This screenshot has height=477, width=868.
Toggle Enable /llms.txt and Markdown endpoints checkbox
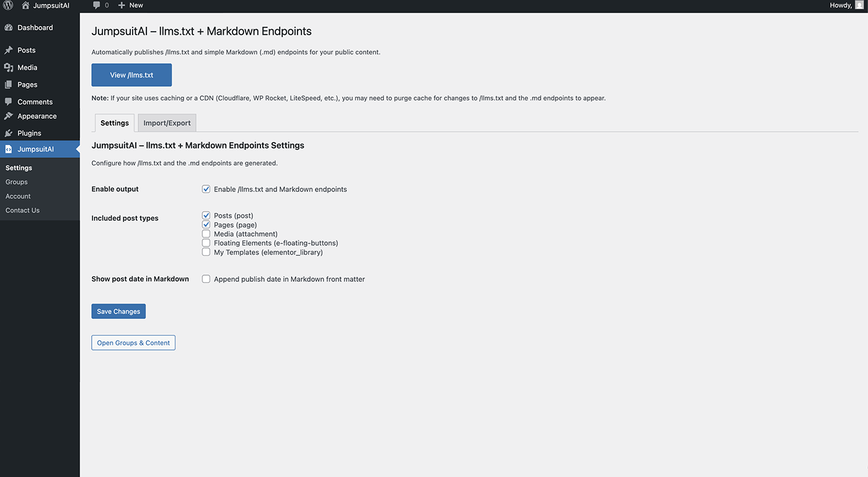click(206, 189)
